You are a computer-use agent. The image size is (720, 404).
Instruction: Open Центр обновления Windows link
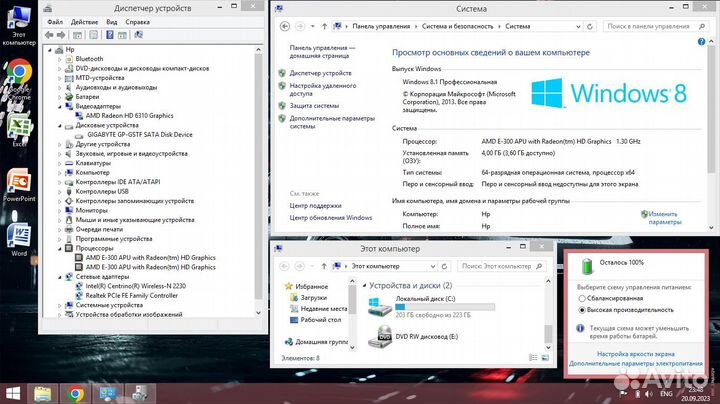tap(331, 218)
